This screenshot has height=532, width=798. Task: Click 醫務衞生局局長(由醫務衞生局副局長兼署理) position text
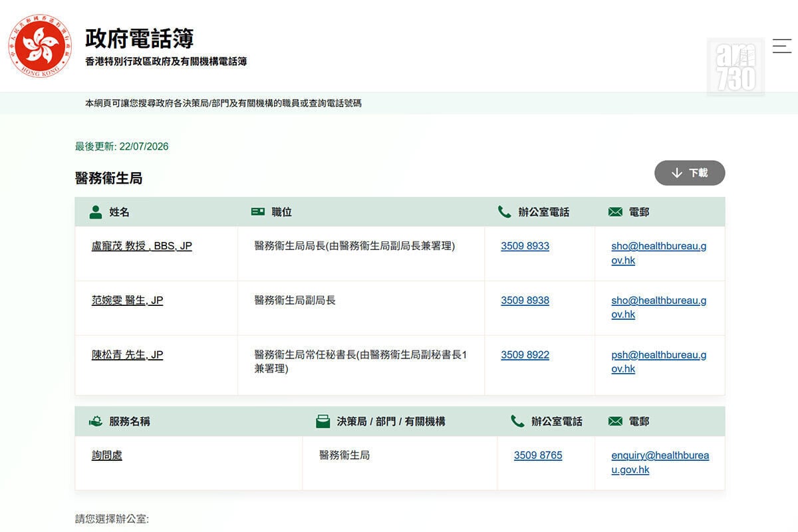pos(354,246)
